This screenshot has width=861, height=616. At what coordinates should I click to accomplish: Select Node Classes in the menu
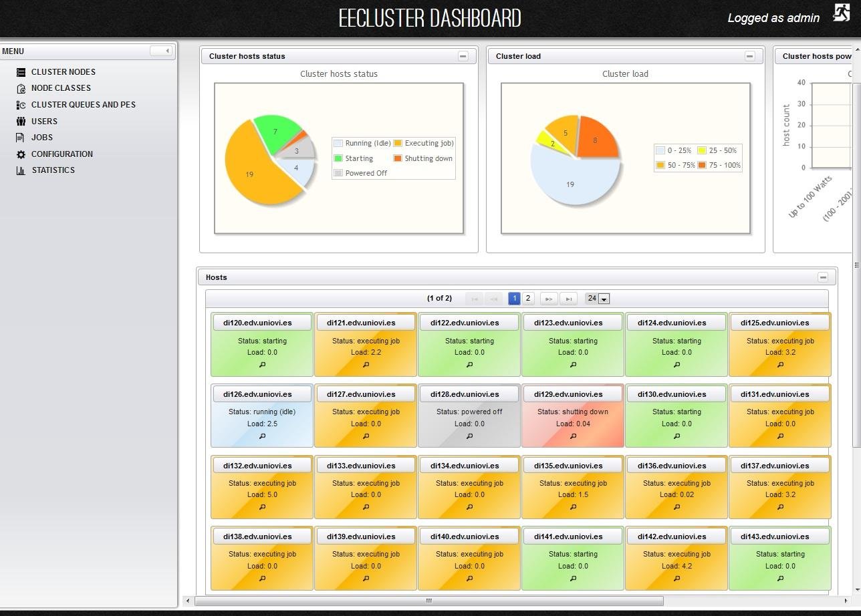coord(21,88)
